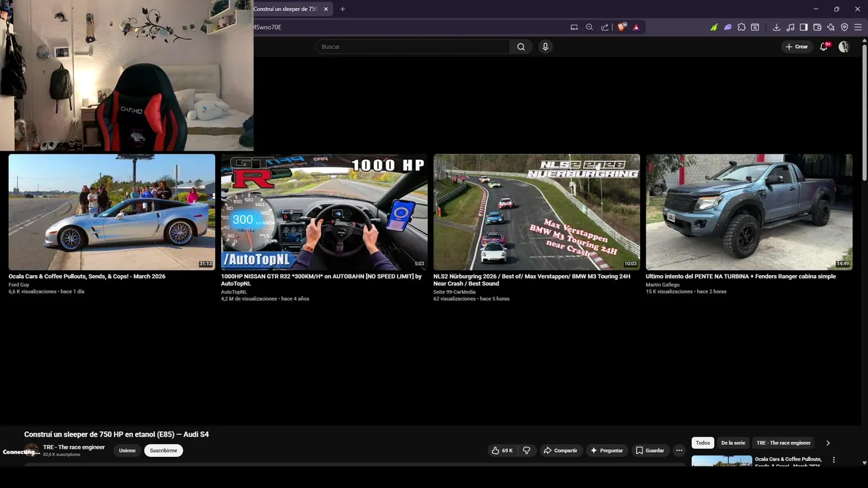Click the VPN shield icon in toolbar
The height and width of the screenshot is (488, 868).
coord(844,27)
